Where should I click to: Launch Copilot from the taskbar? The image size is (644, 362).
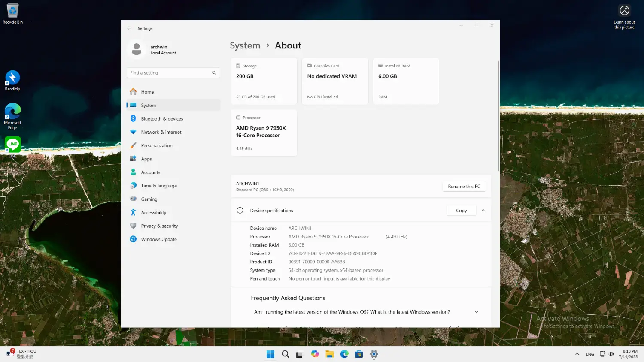pyautogui.click(x=315, y=354)
